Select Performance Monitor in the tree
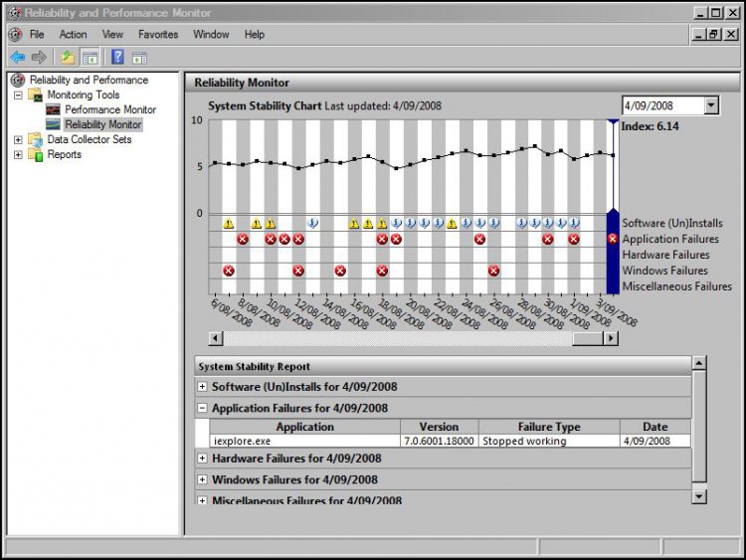 110,109
